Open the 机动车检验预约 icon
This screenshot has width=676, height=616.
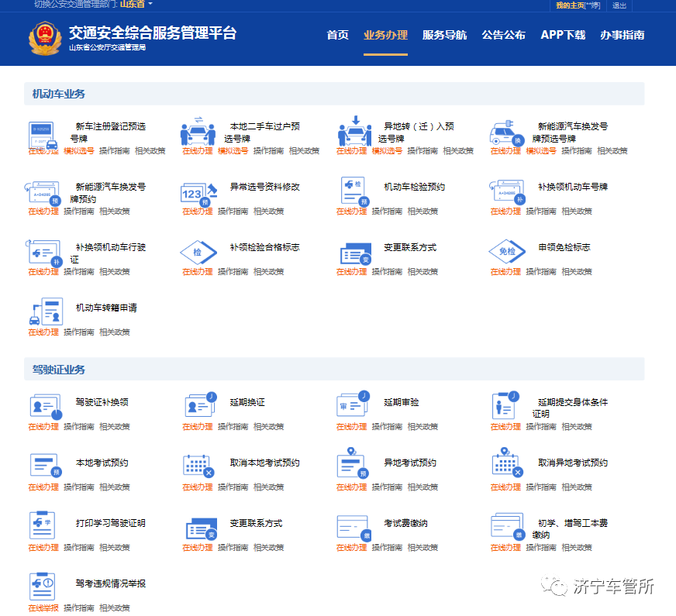click(x=355, y=191)
